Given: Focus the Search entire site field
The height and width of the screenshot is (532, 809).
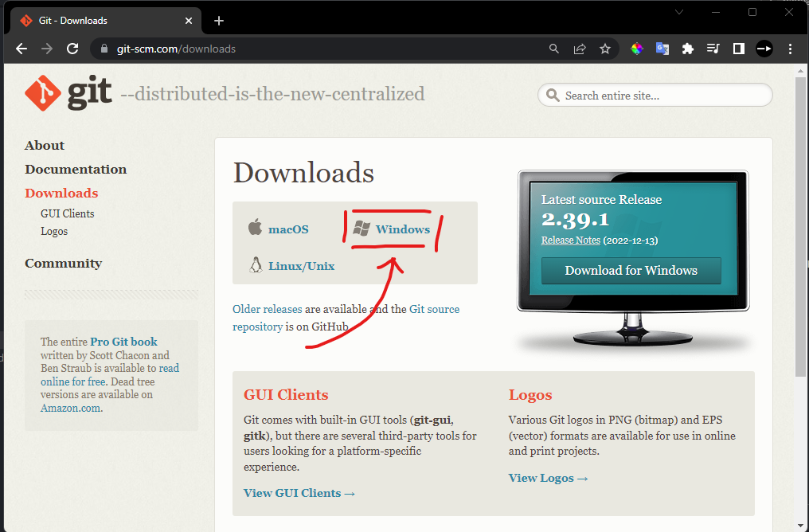Looking at the screenshot, I should [x=655, y=96].
